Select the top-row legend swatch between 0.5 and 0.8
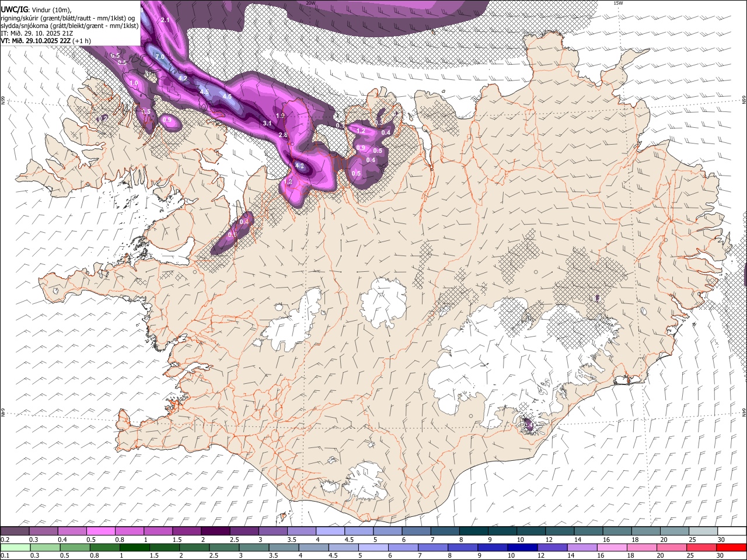This screenshot has height=560, width=747. 100,531
